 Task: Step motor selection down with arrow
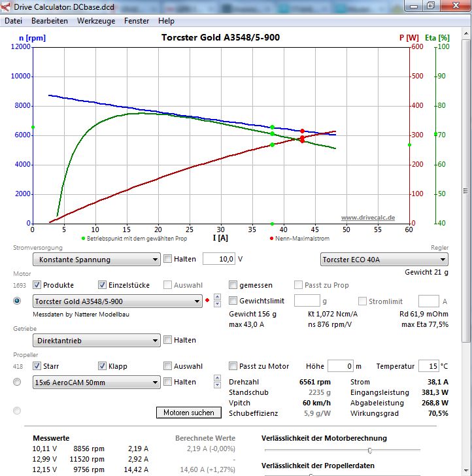(217, 304)
